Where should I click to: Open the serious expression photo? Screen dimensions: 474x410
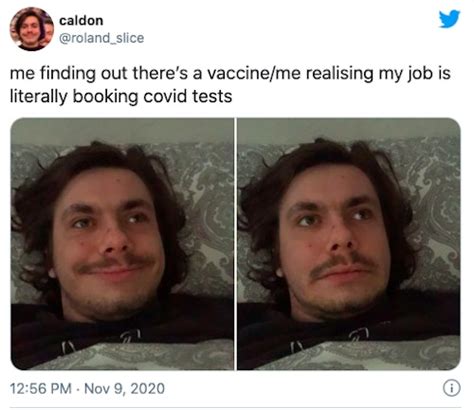tap(349, 244)
